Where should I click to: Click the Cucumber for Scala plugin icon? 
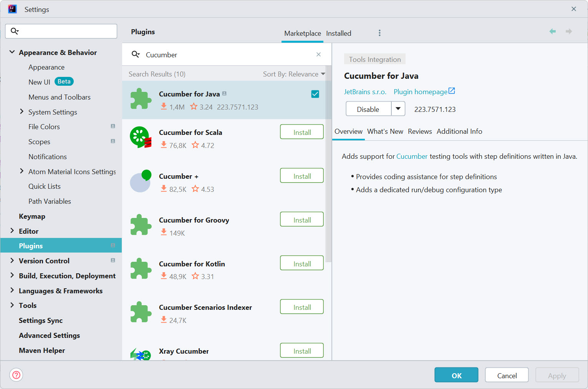coord(141,137)
